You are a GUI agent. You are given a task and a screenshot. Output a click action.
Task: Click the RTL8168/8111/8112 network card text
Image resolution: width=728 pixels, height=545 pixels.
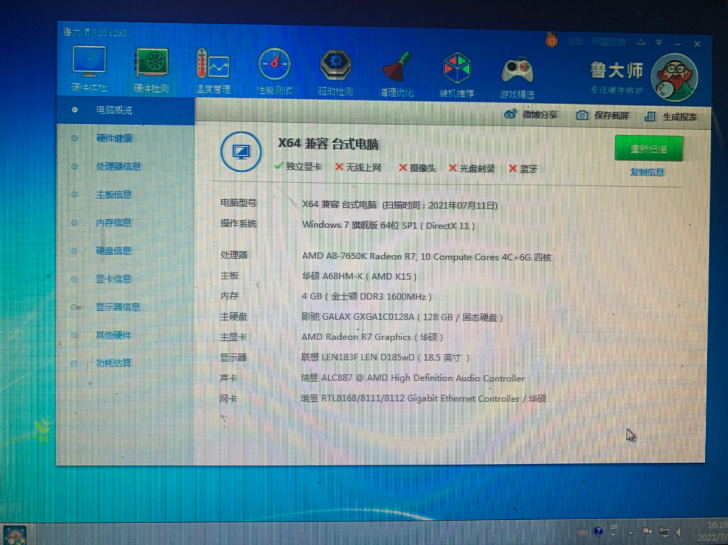coord(423,398)
